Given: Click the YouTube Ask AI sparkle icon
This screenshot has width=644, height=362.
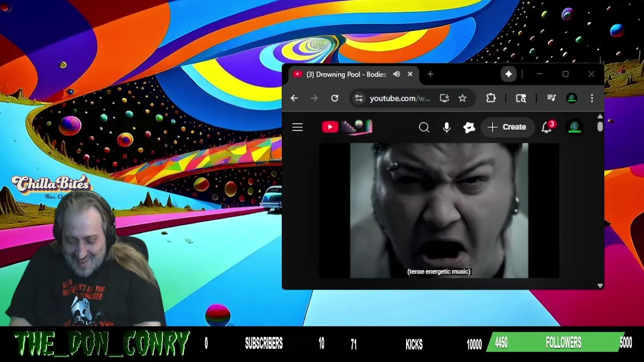Looking at the screenshot, I should [469, 127].
